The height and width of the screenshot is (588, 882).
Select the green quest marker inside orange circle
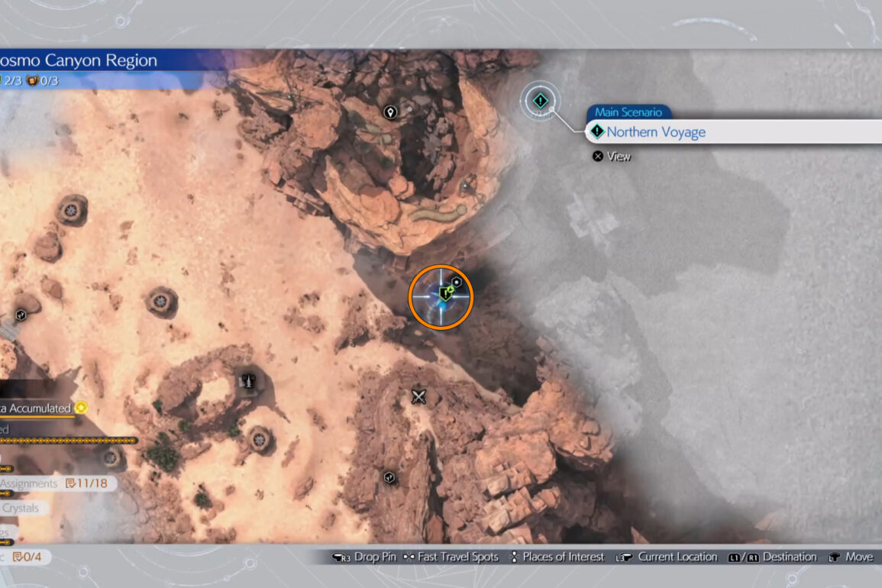pyautogui.click(x=444, y=293)
